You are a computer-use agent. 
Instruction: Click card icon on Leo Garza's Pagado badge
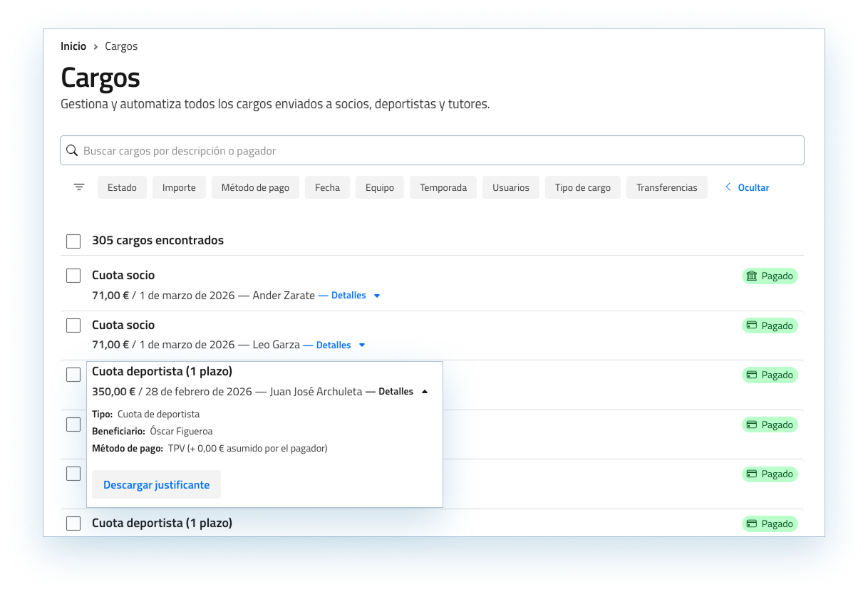(751, 325)
